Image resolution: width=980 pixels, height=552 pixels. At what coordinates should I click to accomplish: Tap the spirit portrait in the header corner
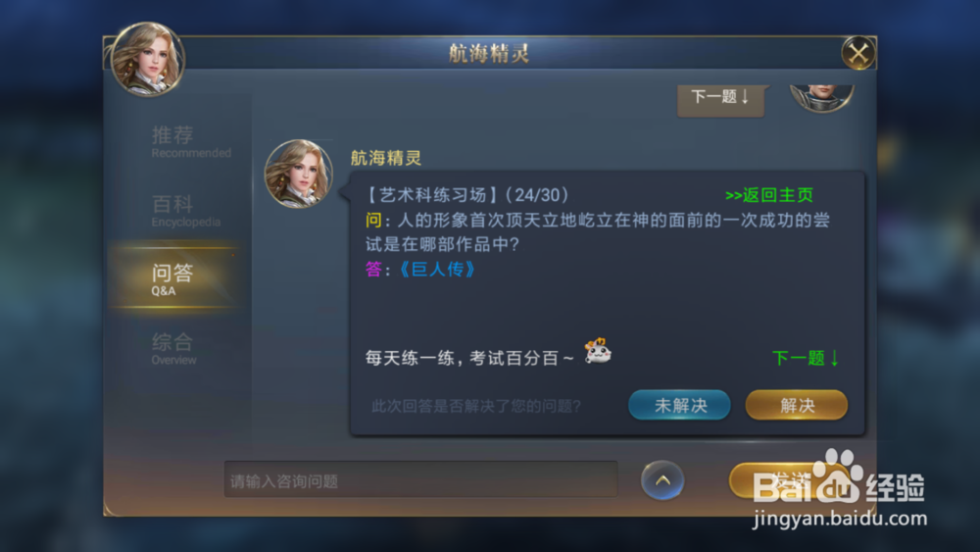coord(148,60)
